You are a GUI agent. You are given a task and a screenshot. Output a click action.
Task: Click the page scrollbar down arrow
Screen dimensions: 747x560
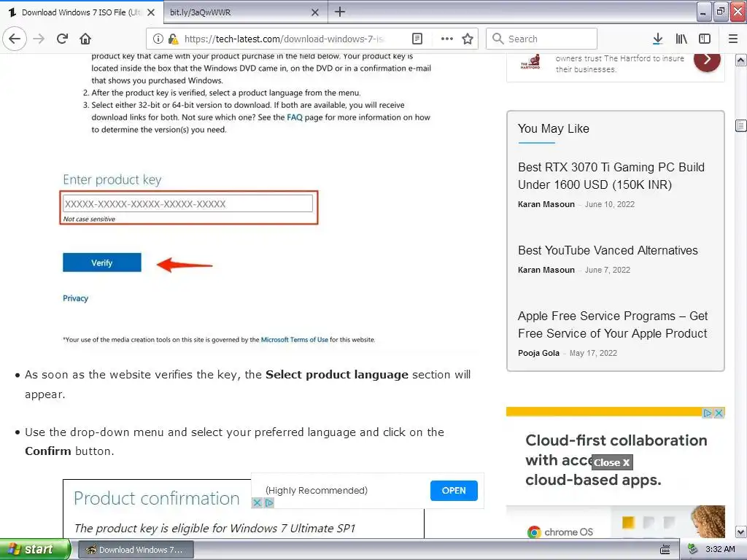click(740, 532)
